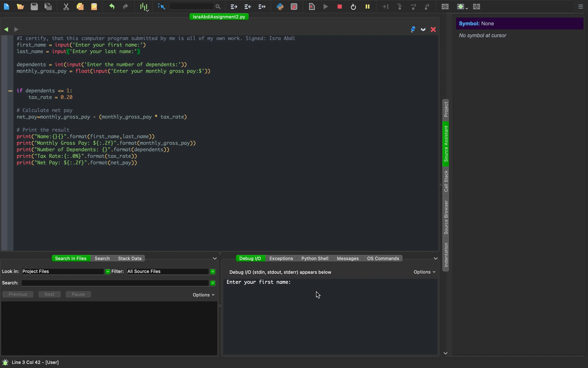Viewport: 588px width, 368px height.
Task: Go forward in editor history
Action: click(16, 29)
